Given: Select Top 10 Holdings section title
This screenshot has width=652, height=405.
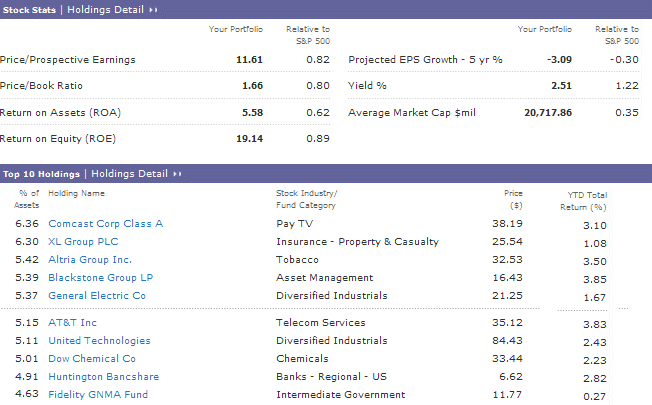Looking at the screenshot, I should (x=41, y=174).
